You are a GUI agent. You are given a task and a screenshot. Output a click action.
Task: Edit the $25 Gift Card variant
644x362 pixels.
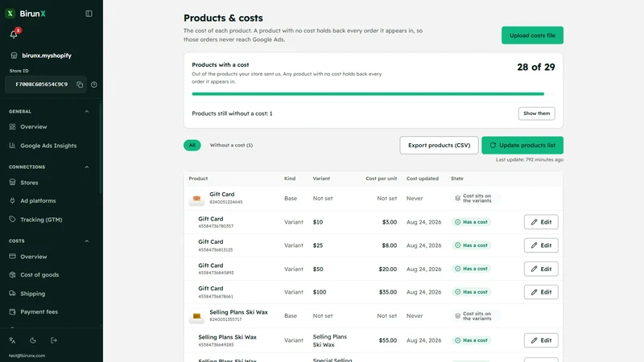coord(541,245)
